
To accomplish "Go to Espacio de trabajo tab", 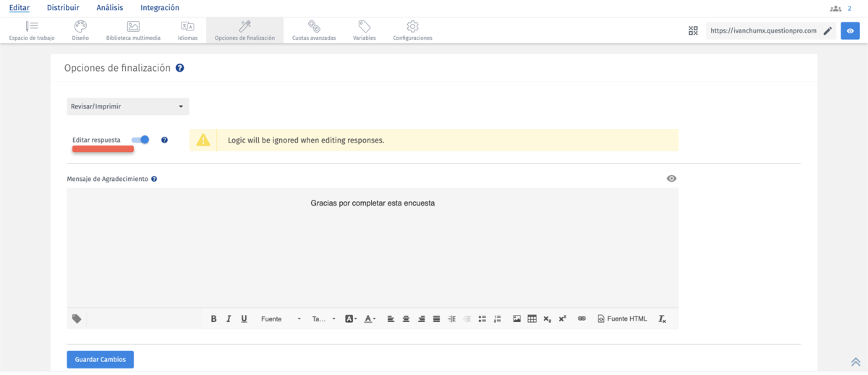I will point(32,30).
